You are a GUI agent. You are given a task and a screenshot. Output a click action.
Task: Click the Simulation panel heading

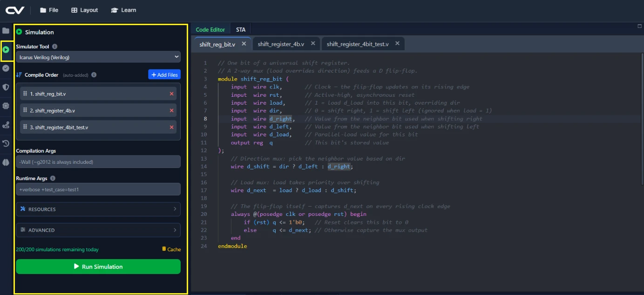click(40, 32)
